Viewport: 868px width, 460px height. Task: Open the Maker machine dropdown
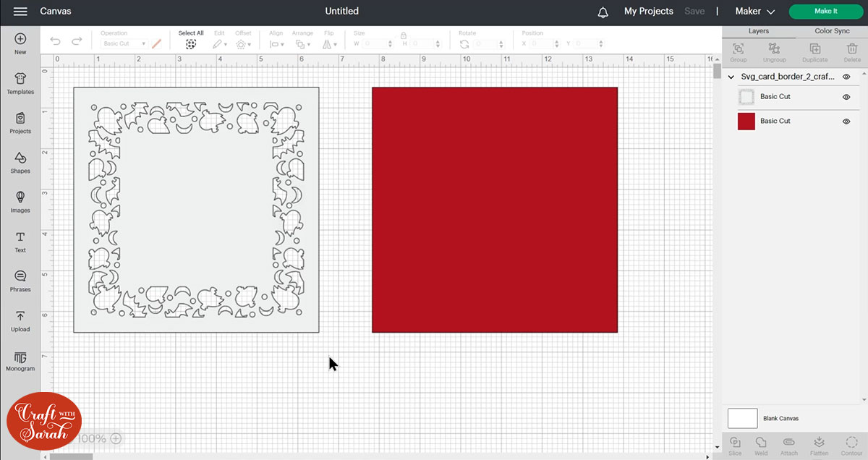tap(754, 12)
